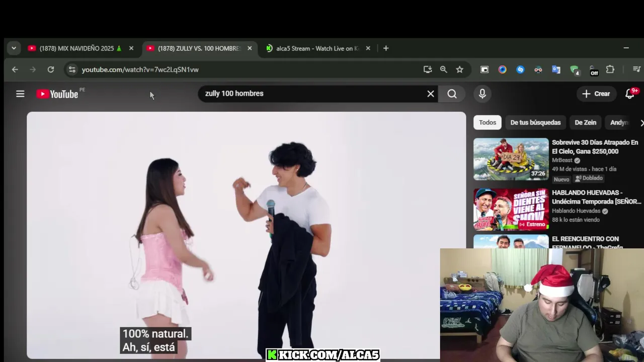Open the YouTube hamburger guide menu
Image resolution: width=644 pixels, height=362 pixels.
[20, 94]
